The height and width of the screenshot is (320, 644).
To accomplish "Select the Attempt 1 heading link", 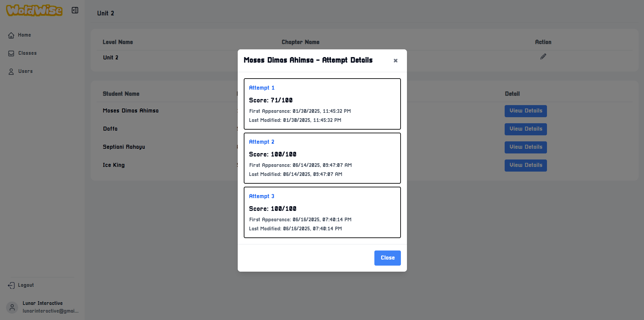I will [x=262, y=88].
